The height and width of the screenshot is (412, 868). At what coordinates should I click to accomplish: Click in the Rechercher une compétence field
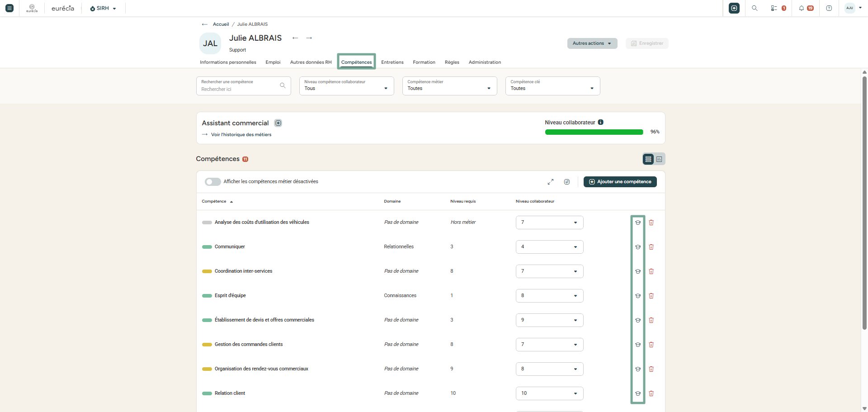point(244,86)
